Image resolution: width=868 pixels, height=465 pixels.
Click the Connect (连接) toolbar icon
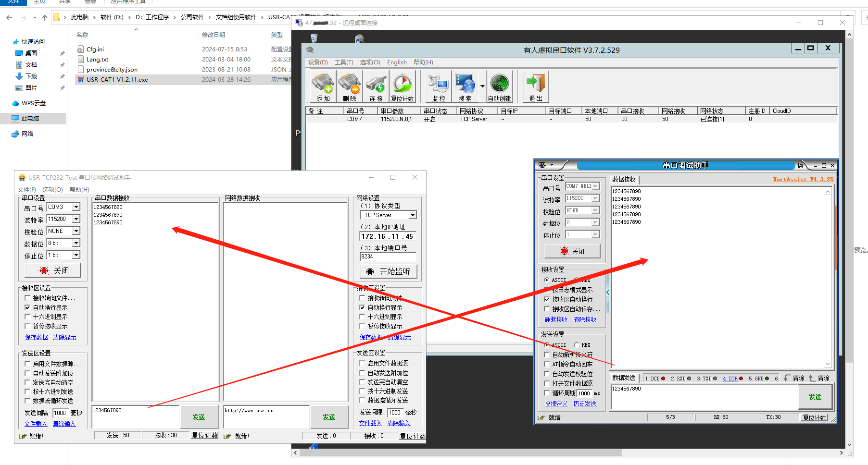(376, 86)
